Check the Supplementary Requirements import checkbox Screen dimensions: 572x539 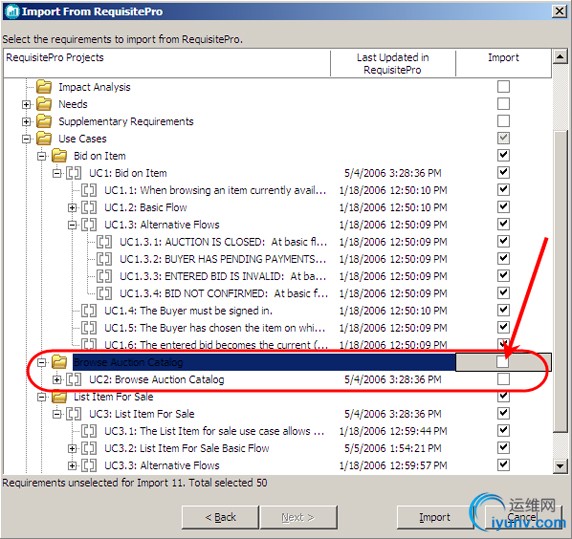[503, 121]
